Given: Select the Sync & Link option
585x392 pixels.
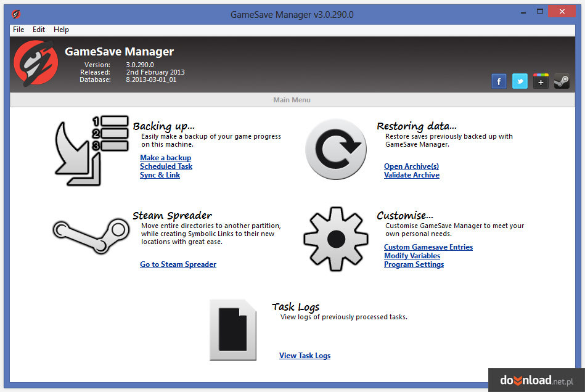Looking at the screenshot, I should pyautogui.click(x=160, y=175).
